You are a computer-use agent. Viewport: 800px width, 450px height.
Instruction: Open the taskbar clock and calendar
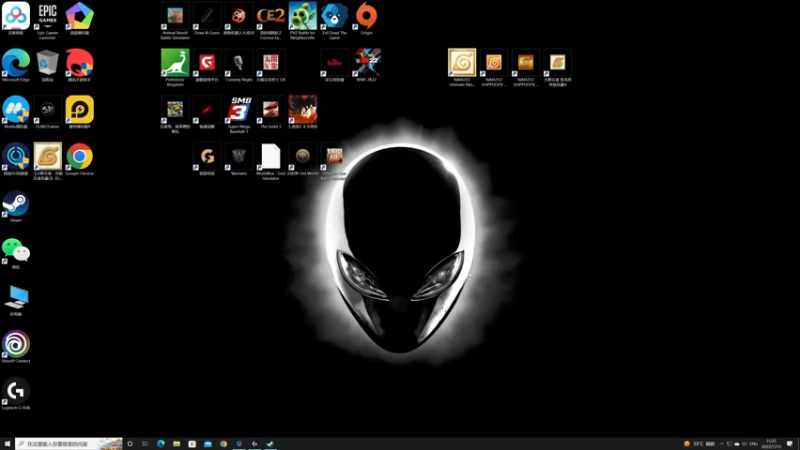[x=771, y=444]
